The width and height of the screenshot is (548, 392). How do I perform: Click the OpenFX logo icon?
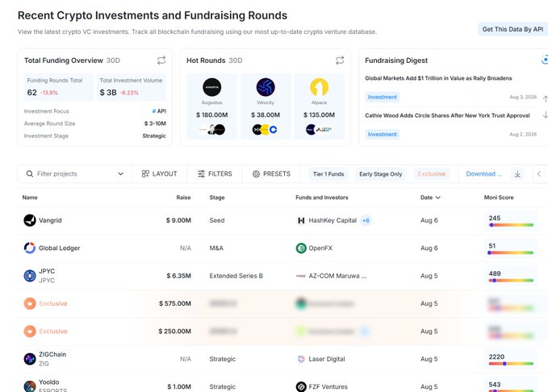pyautogui.click(x=301, y=248)
